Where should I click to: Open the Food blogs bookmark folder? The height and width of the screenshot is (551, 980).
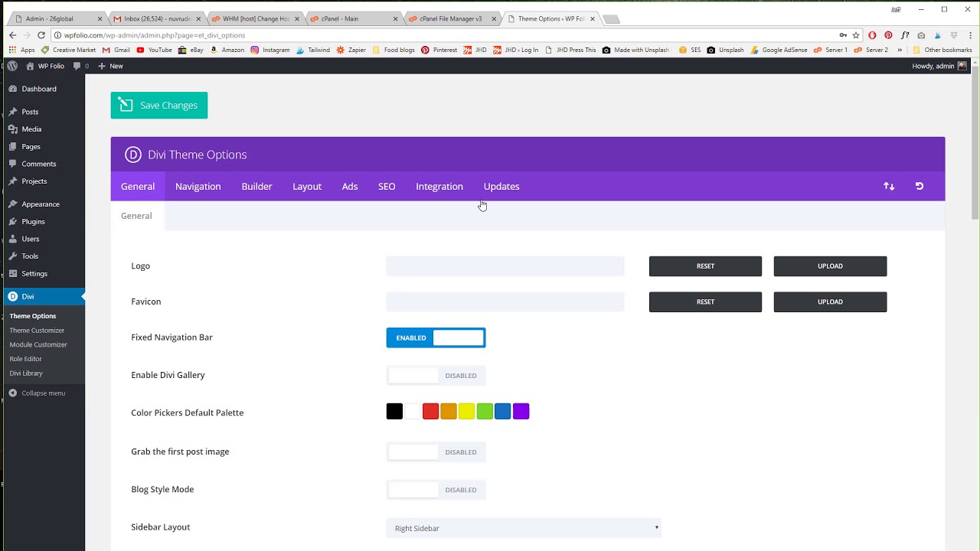coord(393,50)
